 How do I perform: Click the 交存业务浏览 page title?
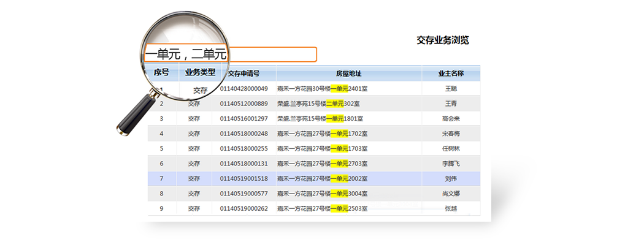click(x=443, y=40)
